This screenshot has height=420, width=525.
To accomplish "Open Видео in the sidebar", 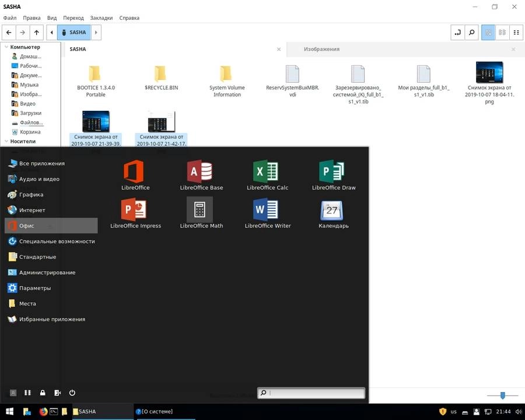I will click(x=26, y=103).
